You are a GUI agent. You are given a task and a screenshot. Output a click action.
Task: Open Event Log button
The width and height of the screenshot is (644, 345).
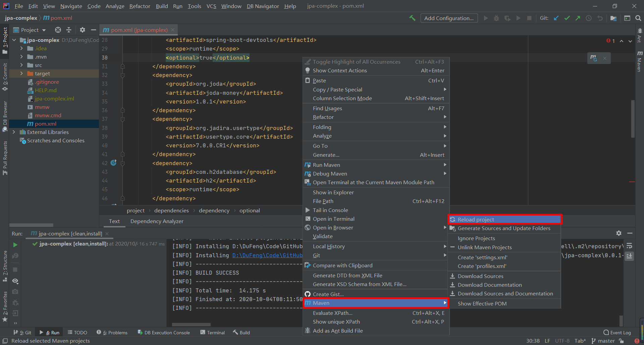point(617,332)
